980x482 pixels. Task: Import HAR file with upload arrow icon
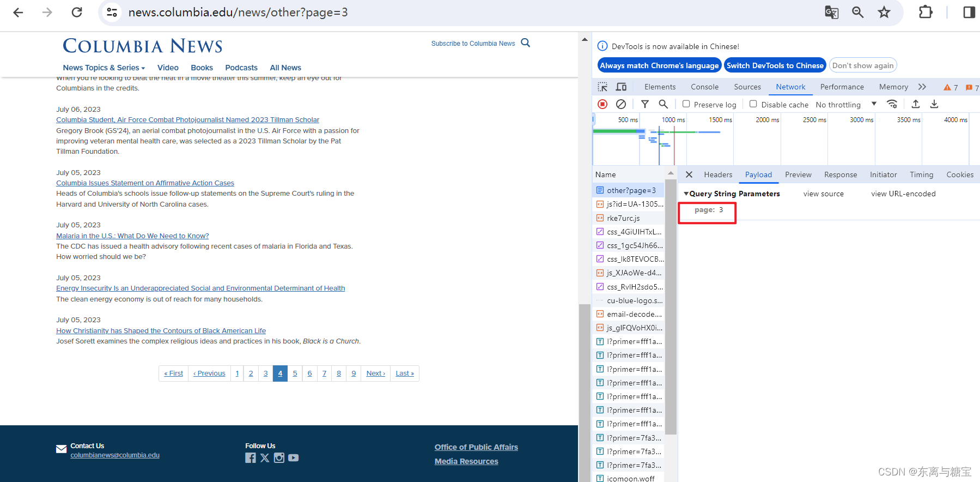[x=916, y=104]
